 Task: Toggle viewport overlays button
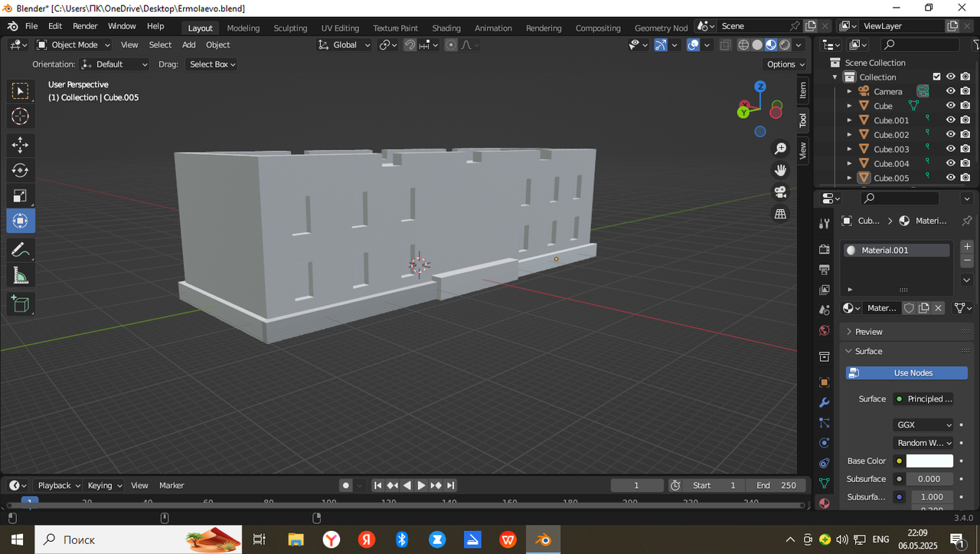coord(693,44)
